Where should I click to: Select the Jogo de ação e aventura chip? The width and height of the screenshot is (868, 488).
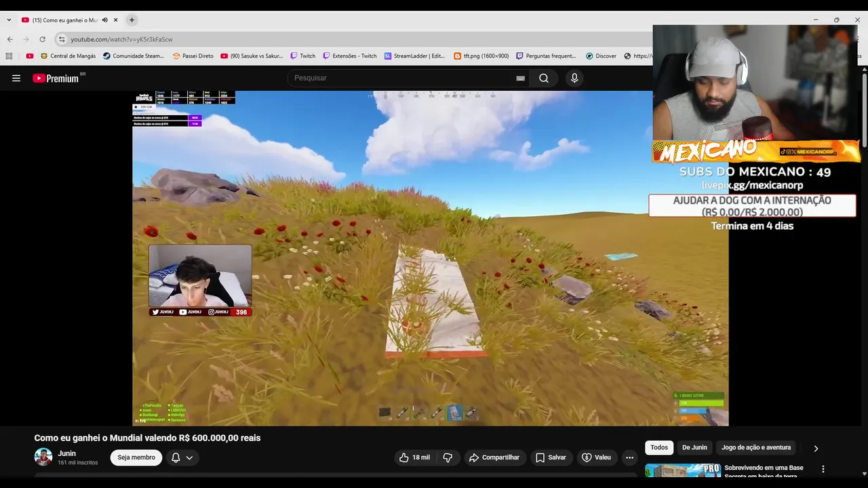[756, 447]
